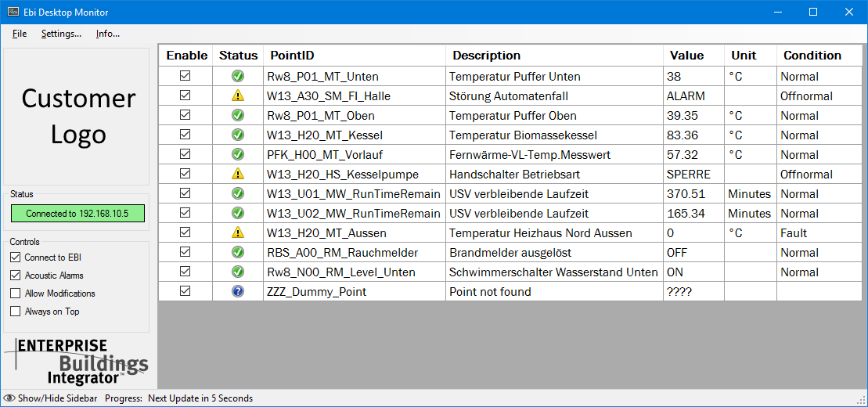This screenshot has height=407, width=868.
Task: Open the Settings... menu
Action: point(62,34)
